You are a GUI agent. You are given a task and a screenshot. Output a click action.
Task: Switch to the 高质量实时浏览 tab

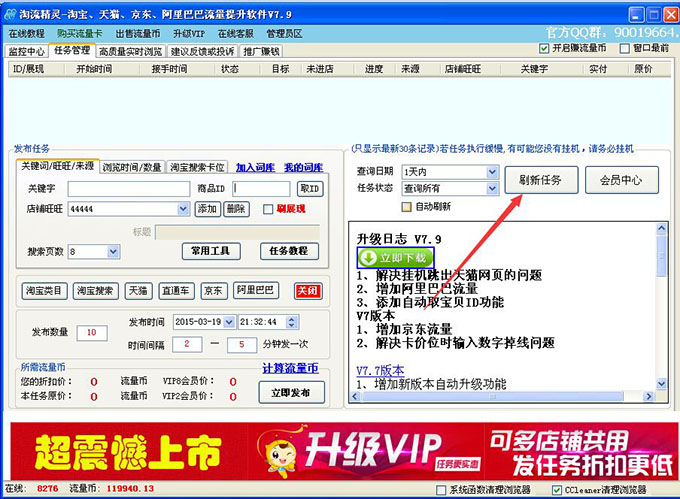(x=130, y=52)
